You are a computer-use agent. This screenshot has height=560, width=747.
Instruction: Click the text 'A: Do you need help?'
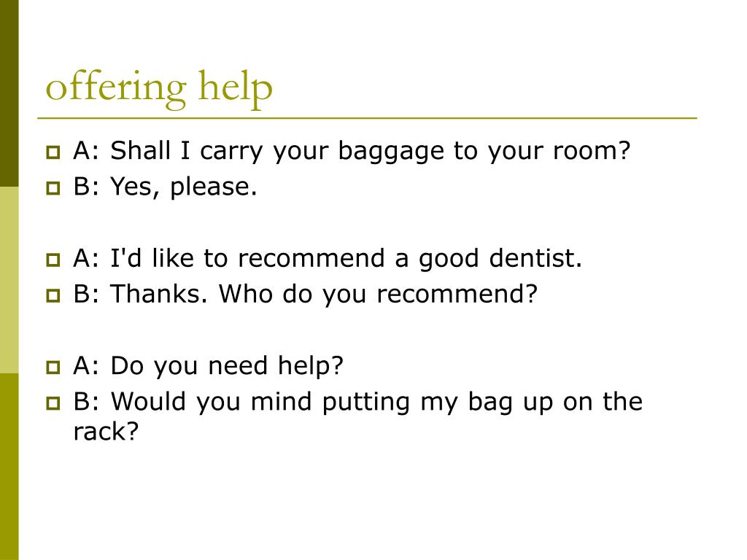tap(208, 366)
